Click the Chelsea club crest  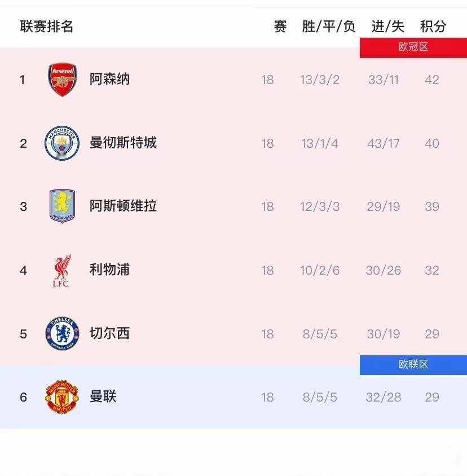coord(62,333)
